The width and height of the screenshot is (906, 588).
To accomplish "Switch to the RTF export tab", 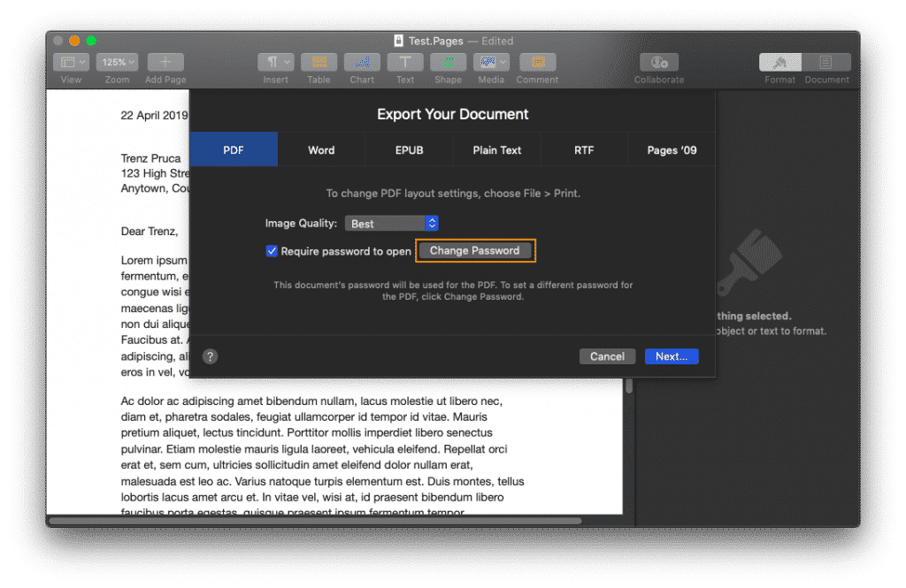I will coord(584,149).
